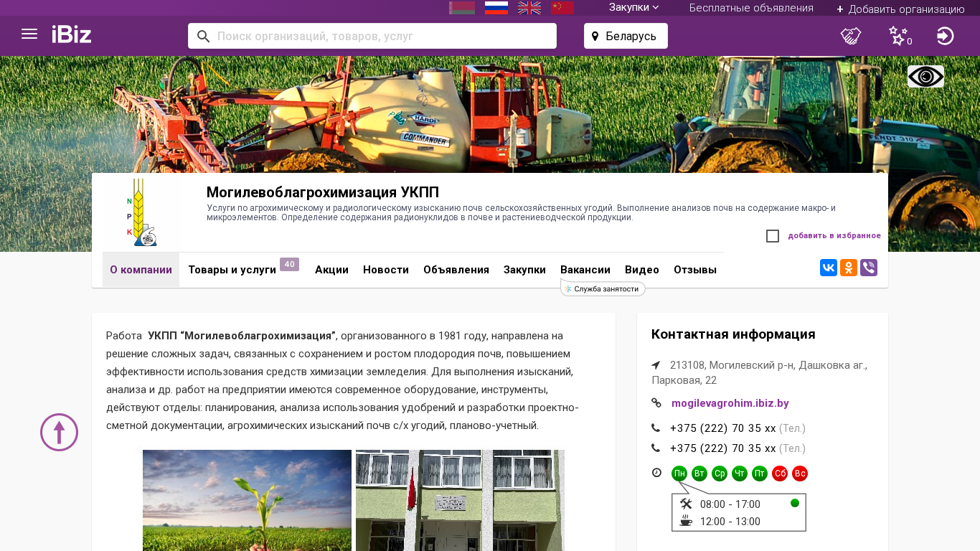Image resolution: width=980 pixels, height=551 pixels.
Task: Click the company name 'Могилевоблагрохимизация УКПП'
Action: (323, 192)
